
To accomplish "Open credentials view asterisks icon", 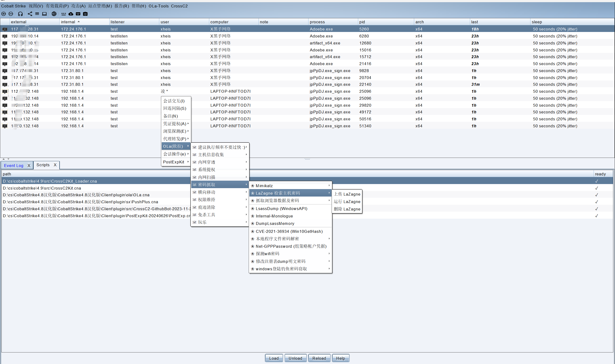I will [x=63, y=14].
